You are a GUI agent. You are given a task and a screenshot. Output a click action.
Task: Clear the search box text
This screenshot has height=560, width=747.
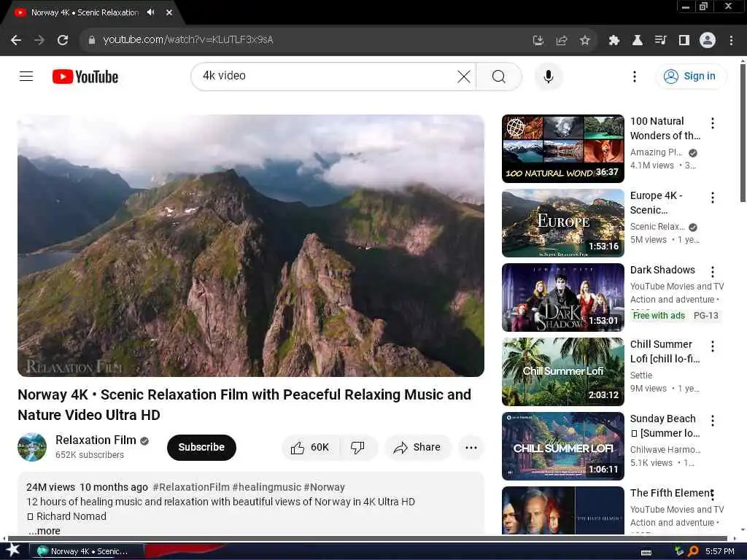point(463,76)
